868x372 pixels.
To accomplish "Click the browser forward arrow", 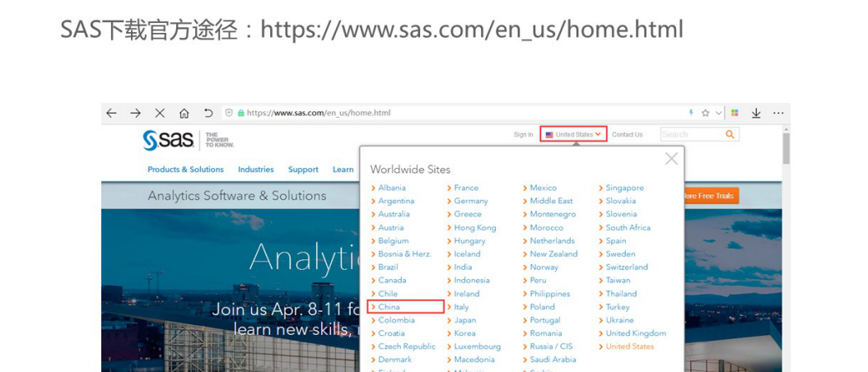I will [135, 114].
